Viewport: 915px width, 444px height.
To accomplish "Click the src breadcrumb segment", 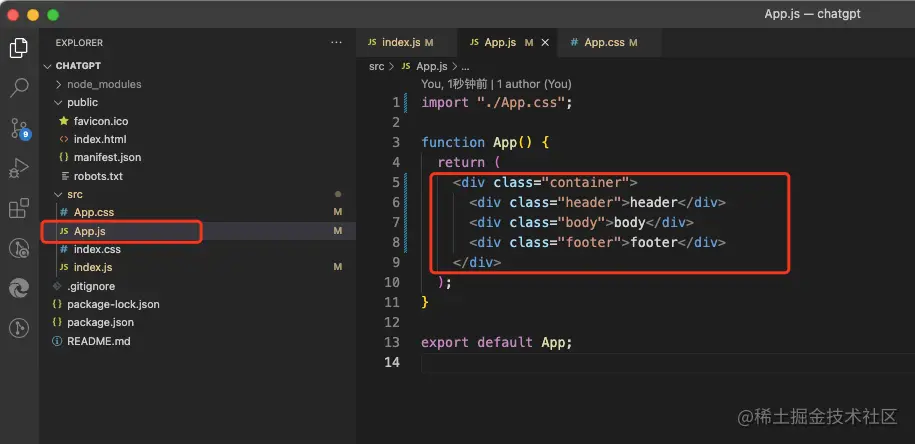I will [x=376, y=67].
